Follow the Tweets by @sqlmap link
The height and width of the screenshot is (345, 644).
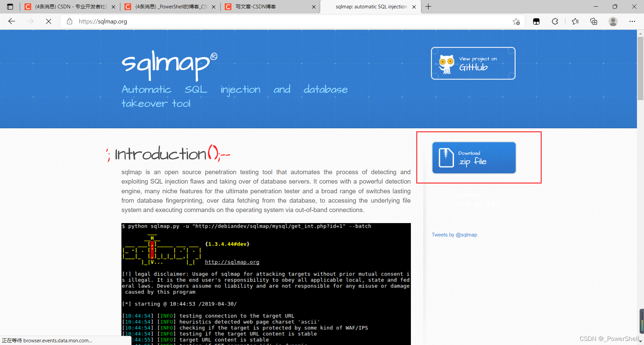click(x=454, y=234)
